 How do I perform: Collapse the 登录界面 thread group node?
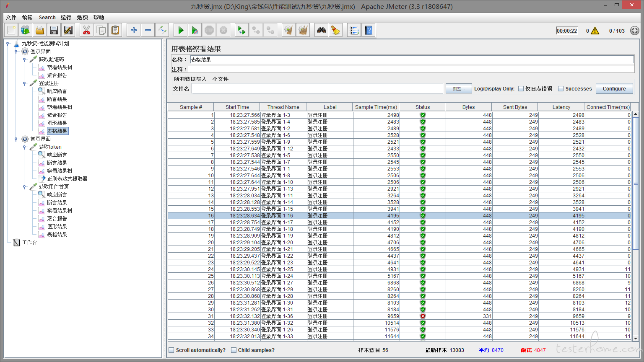[16, 52]
